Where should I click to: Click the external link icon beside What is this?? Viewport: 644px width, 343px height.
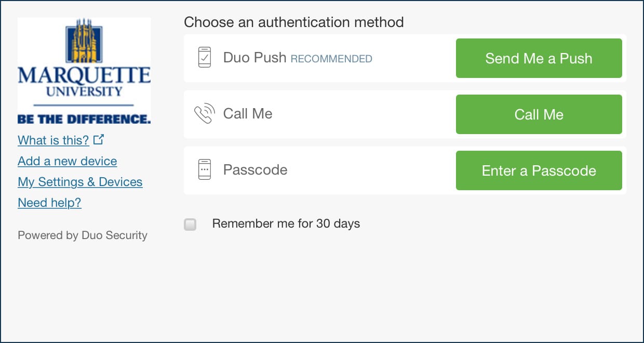coord(99,139)
